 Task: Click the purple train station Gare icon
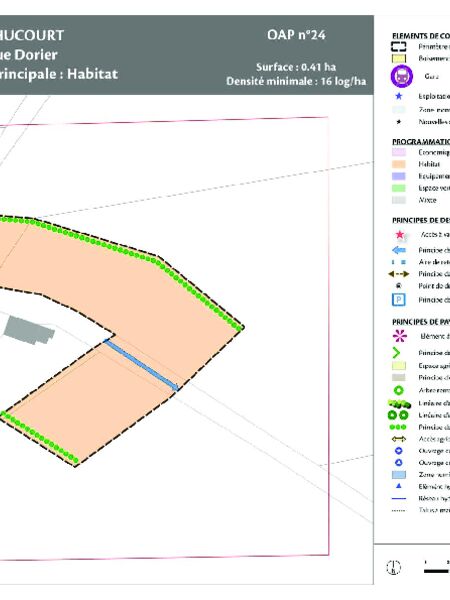pos(401,76)
